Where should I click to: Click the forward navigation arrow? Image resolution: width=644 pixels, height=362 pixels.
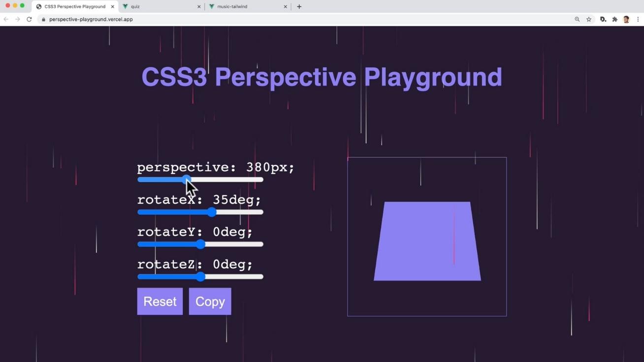click(x=17, y=19)
